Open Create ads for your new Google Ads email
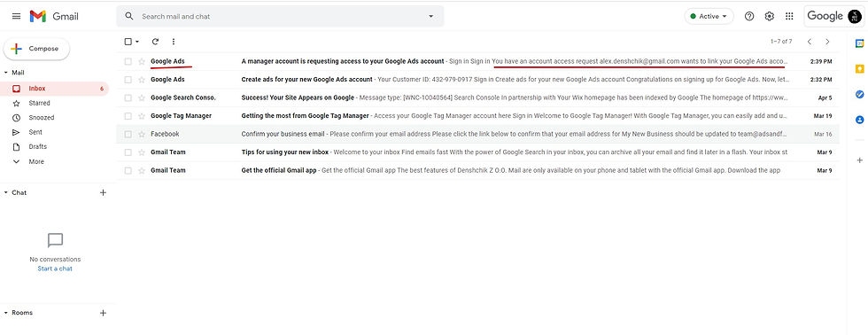The image size is (868, 335). click(x=478, y=80)
